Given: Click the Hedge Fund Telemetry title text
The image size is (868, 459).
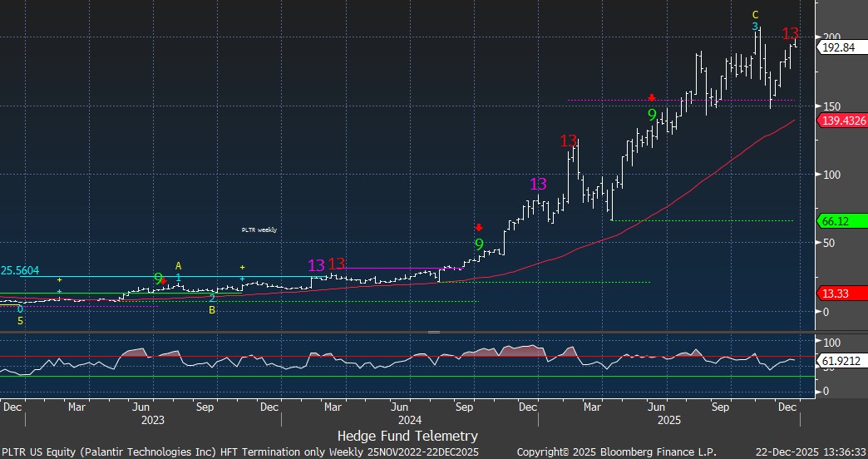Looking at the screenshot, I should 407,436.
